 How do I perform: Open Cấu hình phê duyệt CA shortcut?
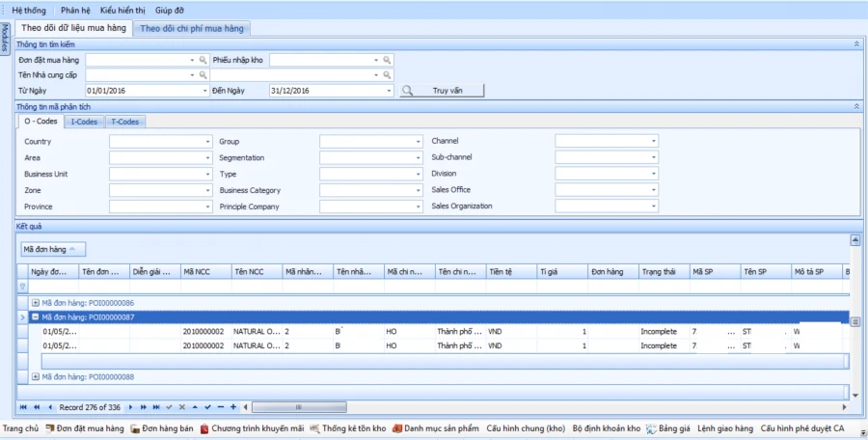[x=802, y=428]
